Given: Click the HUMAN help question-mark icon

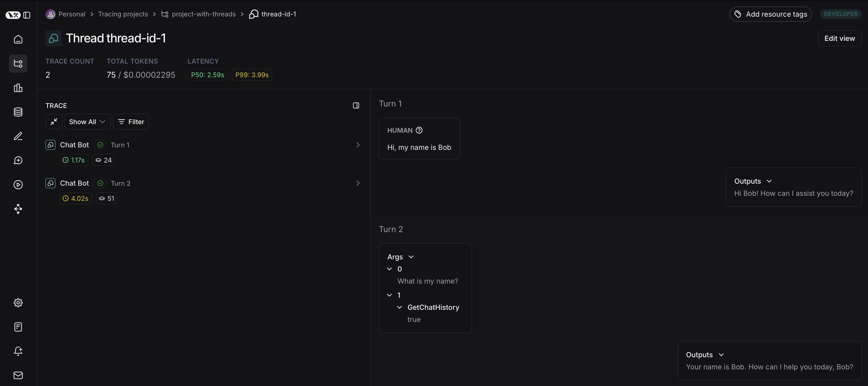Looking at the screenshot, I should pyautogui.click(x=419, y=130).
